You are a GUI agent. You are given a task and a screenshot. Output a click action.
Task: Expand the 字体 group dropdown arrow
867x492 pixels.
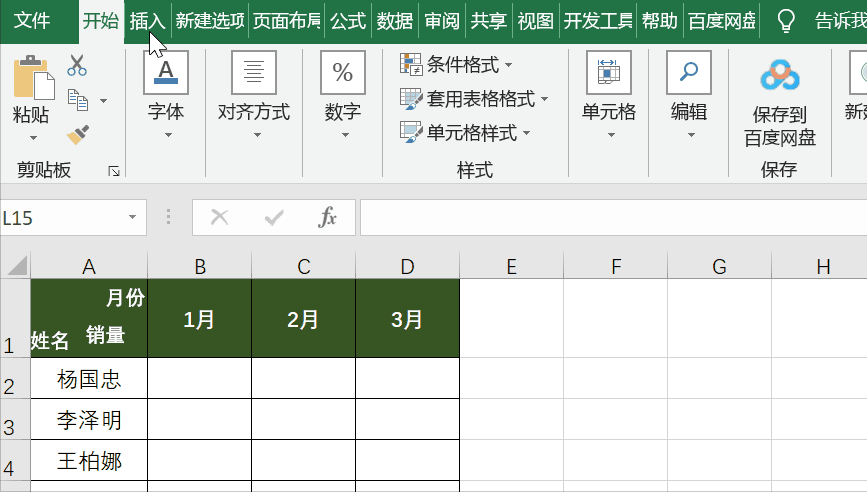168,135
